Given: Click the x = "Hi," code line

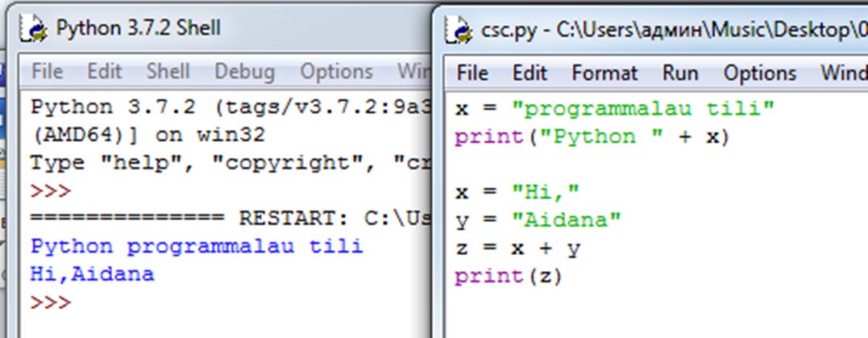Looking at the screenshot, I should tap(517, 192).
